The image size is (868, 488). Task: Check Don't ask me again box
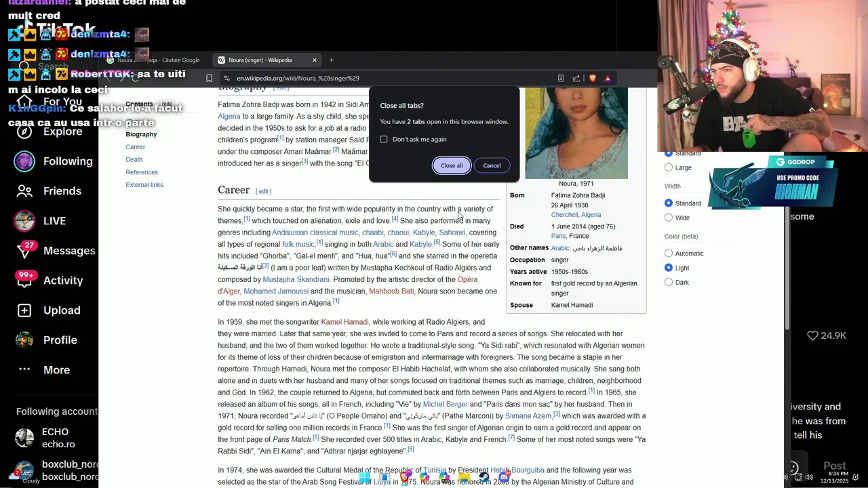384,139
